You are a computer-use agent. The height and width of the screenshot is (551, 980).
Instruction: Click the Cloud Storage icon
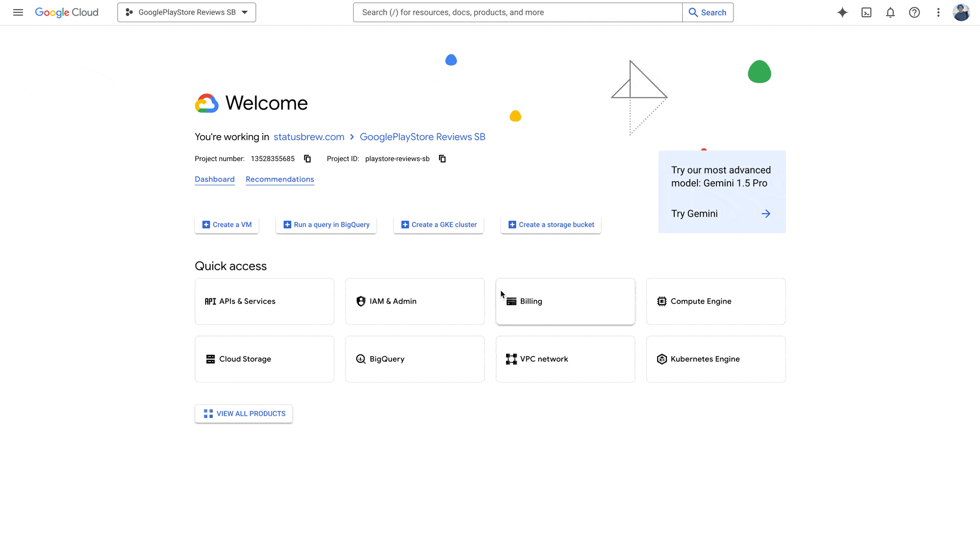(x=211, y=359)
